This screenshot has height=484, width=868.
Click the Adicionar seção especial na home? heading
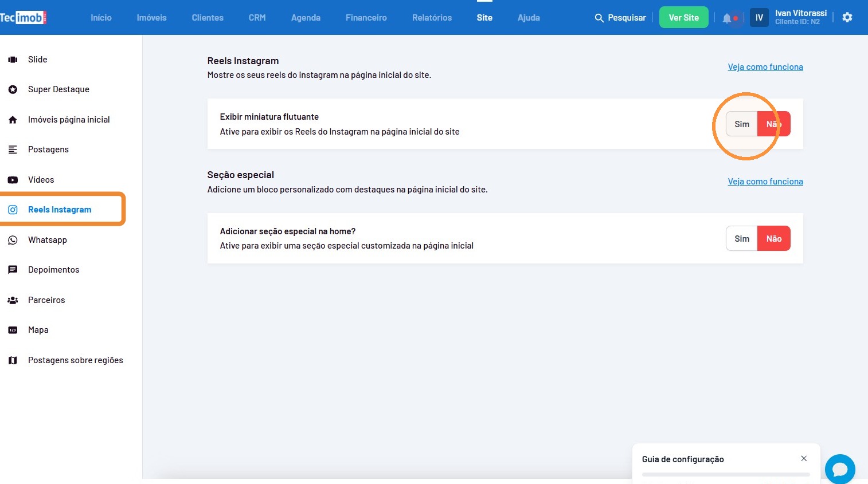(x=288, y=231)
